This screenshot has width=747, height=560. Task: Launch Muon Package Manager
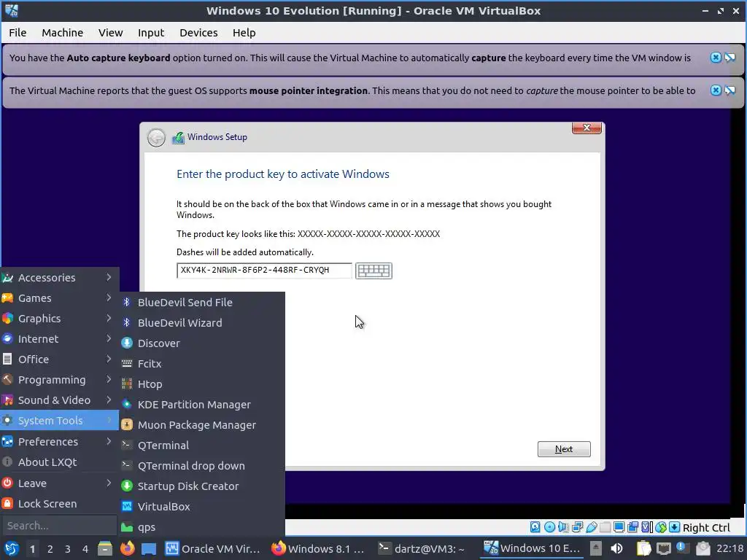point(202,425)
